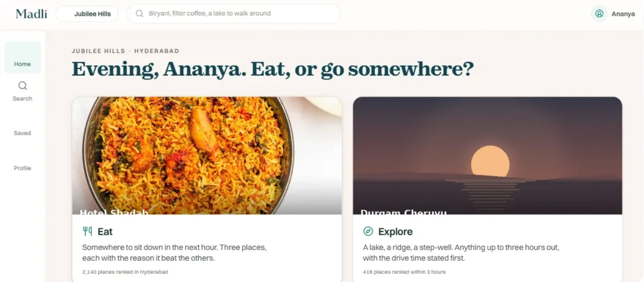Click the Jubilee Hills · Hyderabad breadcrumb

coord(126,51)
